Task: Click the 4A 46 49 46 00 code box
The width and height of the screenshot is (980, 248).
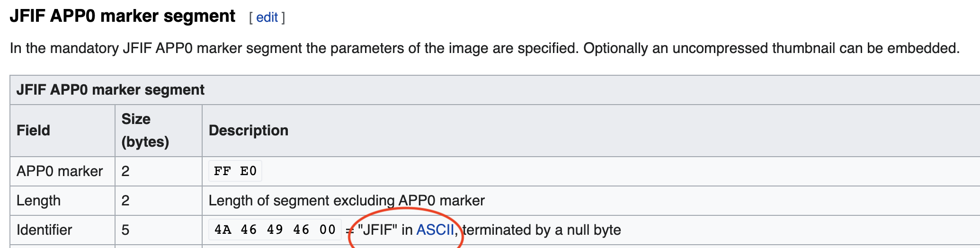Action: point(275,230)
